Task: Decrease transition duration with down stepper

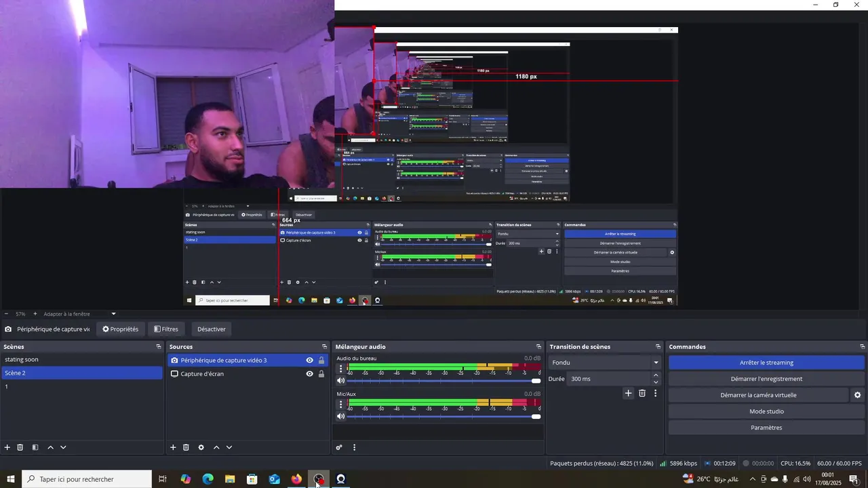Action: [x=656, y=382]
